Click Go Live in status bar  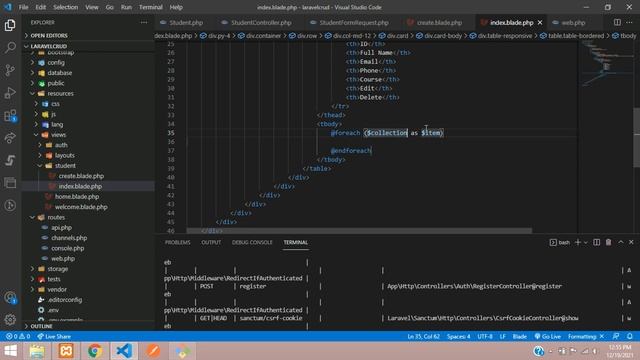[x=548, y=336]
